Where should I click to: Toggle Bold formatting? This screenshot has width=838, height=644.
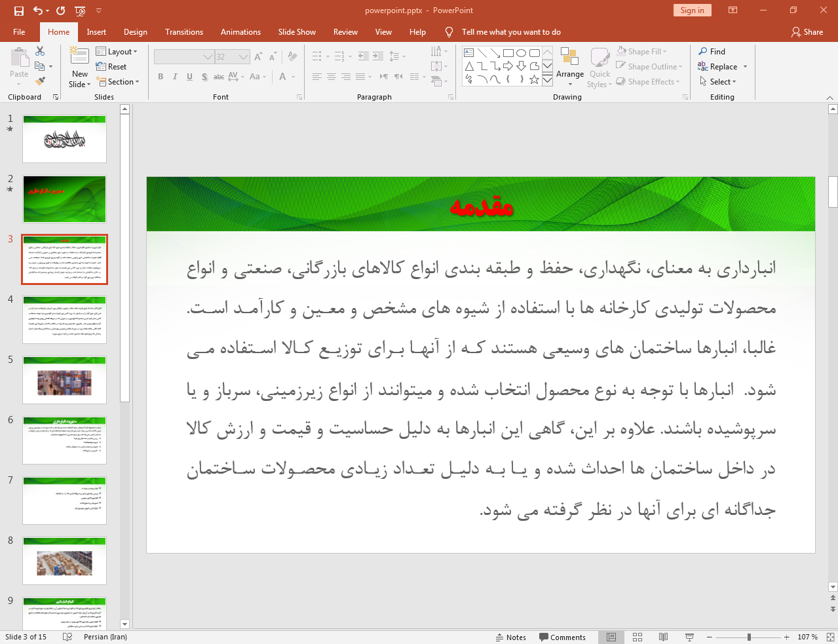click(x=161, y=77)
